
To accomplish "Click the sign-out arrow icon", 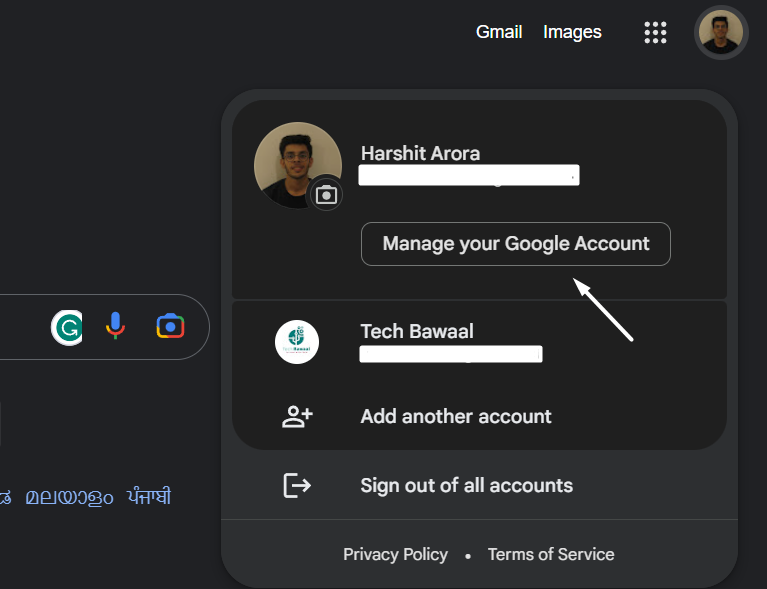I will pos(297,486).
